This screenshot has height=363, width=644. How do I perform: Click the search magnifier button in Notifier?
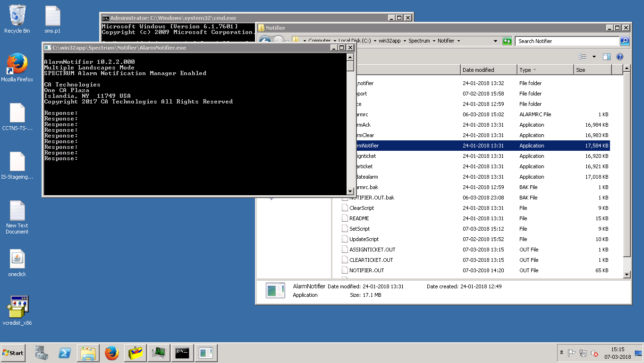coord(624,41)
